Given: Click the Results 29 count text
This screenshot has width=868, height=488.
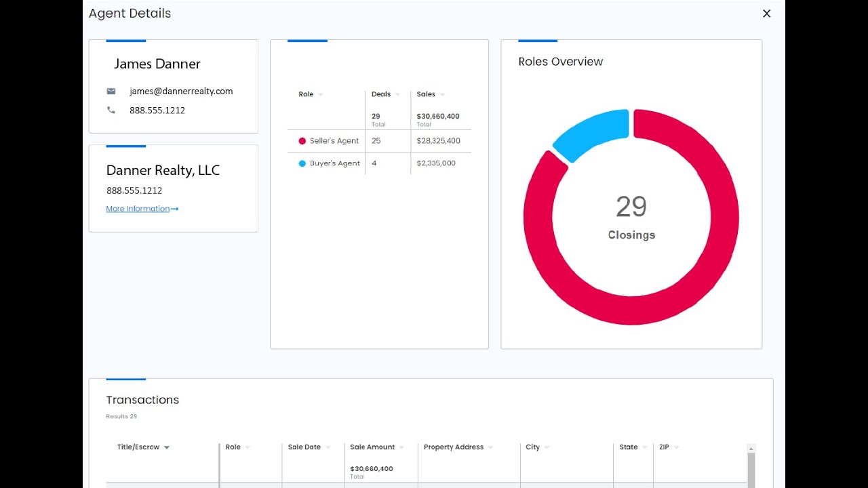Looking at the screenshot, I should (x=121, y=416).
